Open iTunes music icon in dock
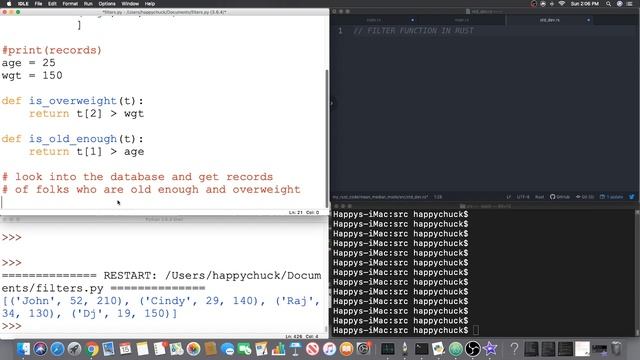Viewport: 640px width, 360px height. [329, 349]
